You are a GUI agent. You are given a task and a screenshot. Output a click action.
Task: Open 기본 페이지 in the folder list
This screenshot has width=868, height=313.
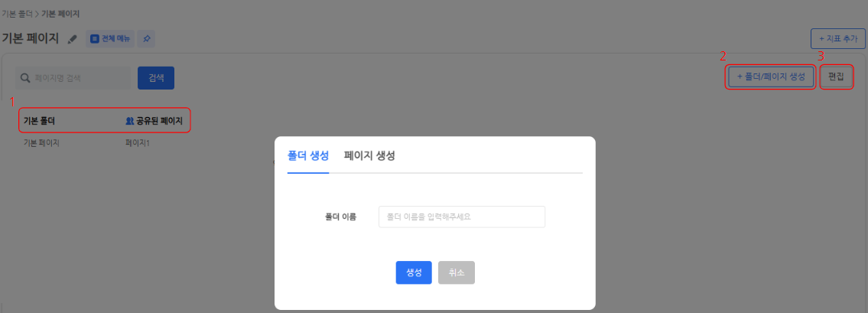41,143
